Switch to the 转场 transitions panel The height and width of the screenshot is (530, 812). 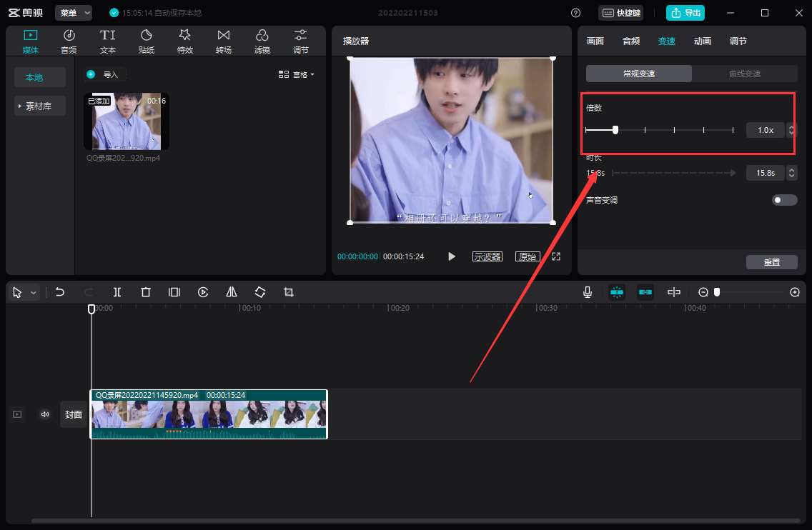pyautogui.click(x=223, y=40)
